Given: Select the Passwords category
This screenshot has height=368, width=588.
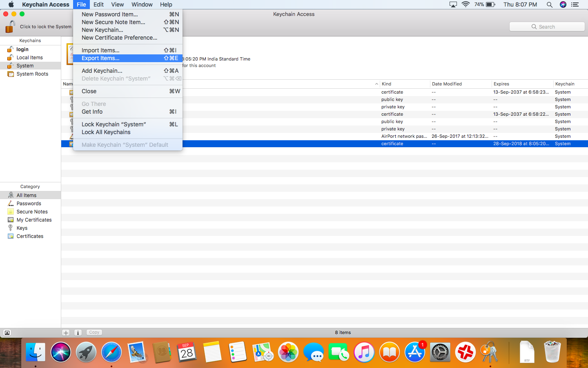Looking at the screenshot, I should tap(31, 204).
